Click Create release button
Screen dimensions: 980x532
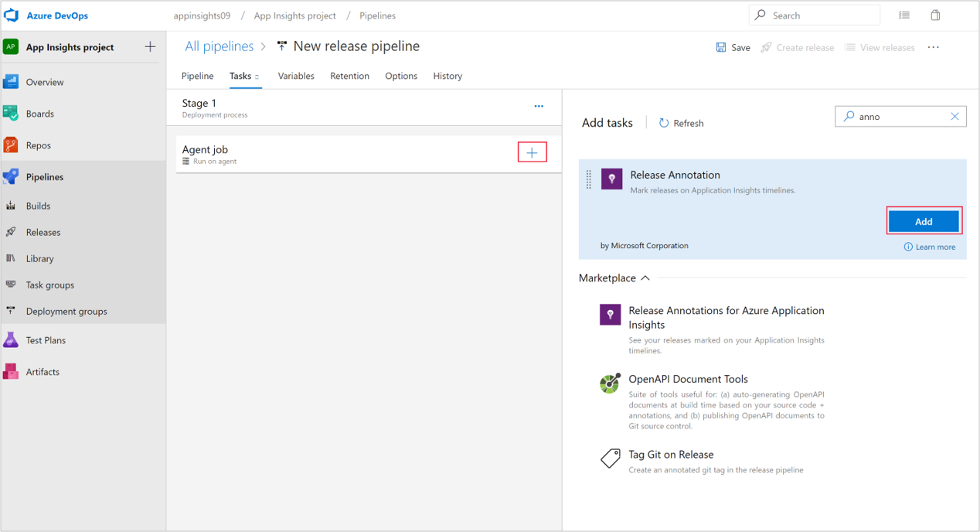coord(797,47)
